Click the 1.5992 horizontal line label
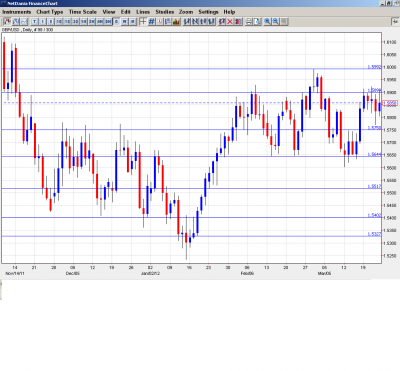Image resolution: width=400 pixels, height=371 pixels. (374, 67)
